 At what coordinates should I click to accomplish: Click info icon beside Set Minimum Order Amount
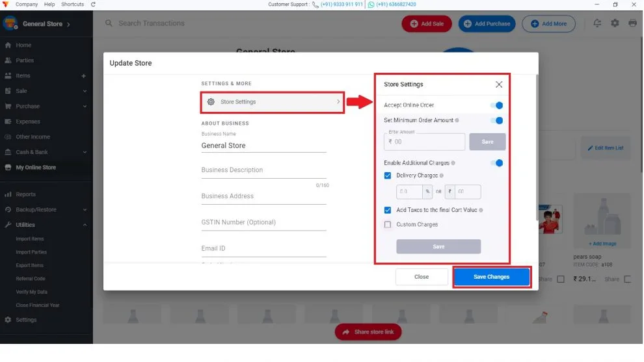[457, 120]
